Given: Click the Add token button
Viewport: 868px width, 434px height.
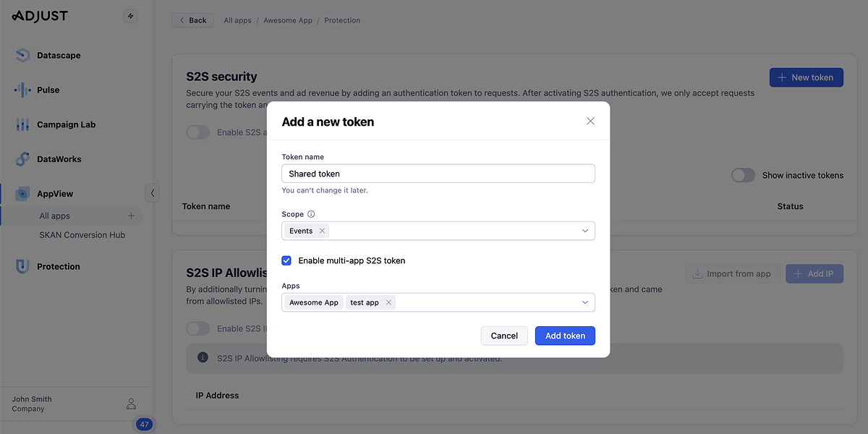Looking at the screenshot, I should coord(565,336).
